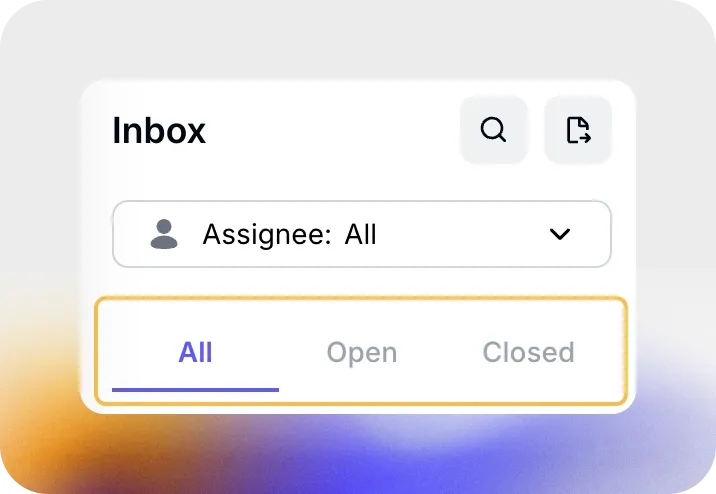This screenshot has height=494, width=716.
Task: Open the search magnifier in Inbox header
Action: pos(494,130)
